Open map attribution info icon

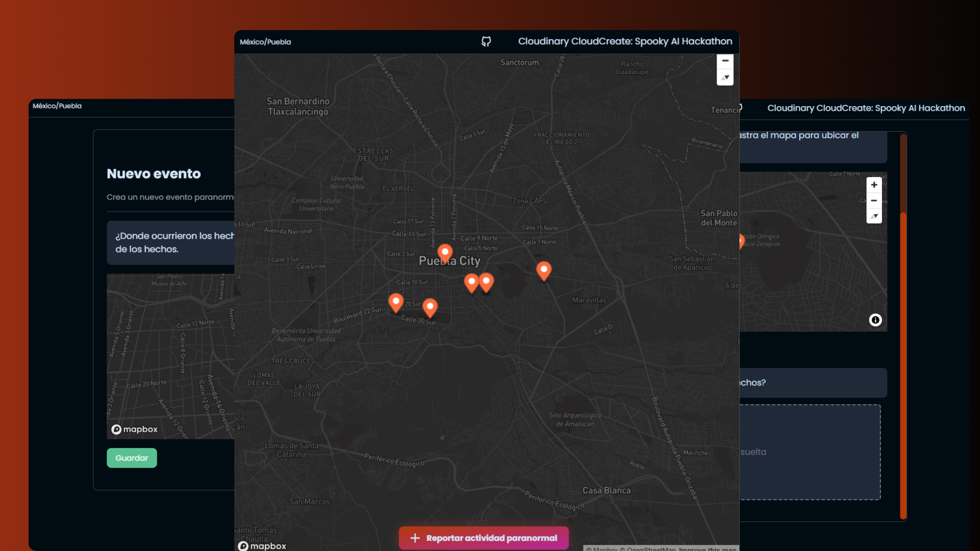pos(875,320)
